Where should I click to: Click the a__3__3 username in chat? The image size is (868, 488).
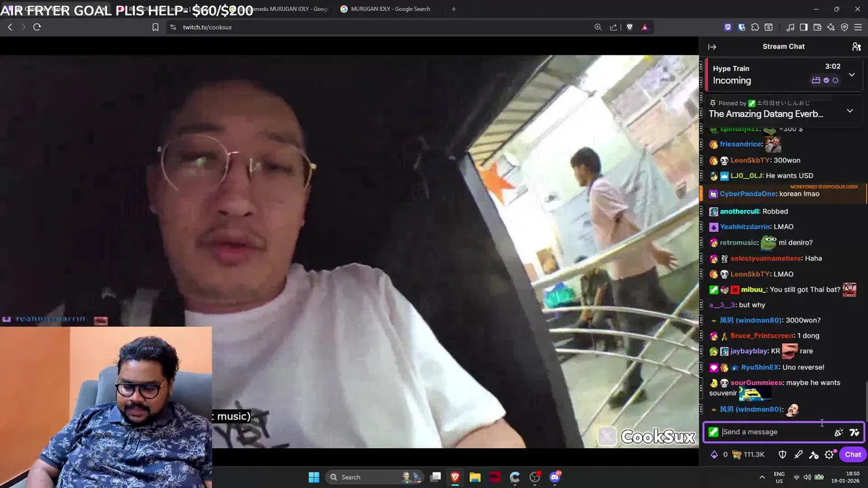coord(722,305)
